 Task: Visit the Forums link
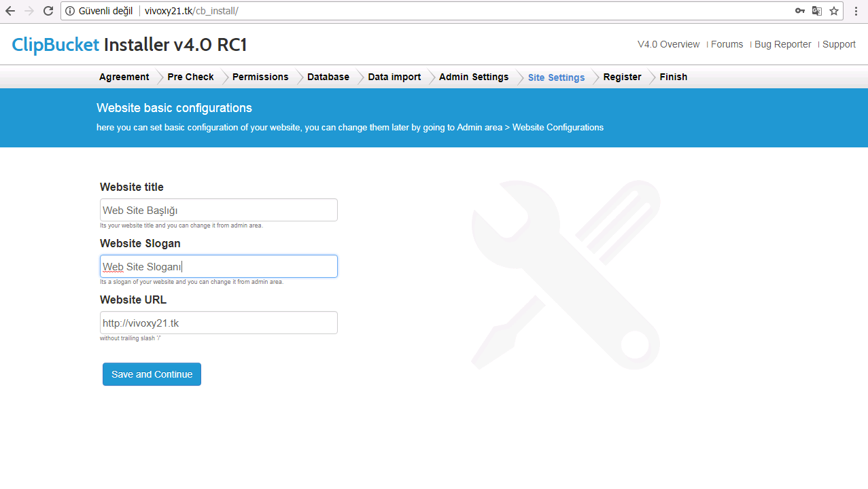727,44
